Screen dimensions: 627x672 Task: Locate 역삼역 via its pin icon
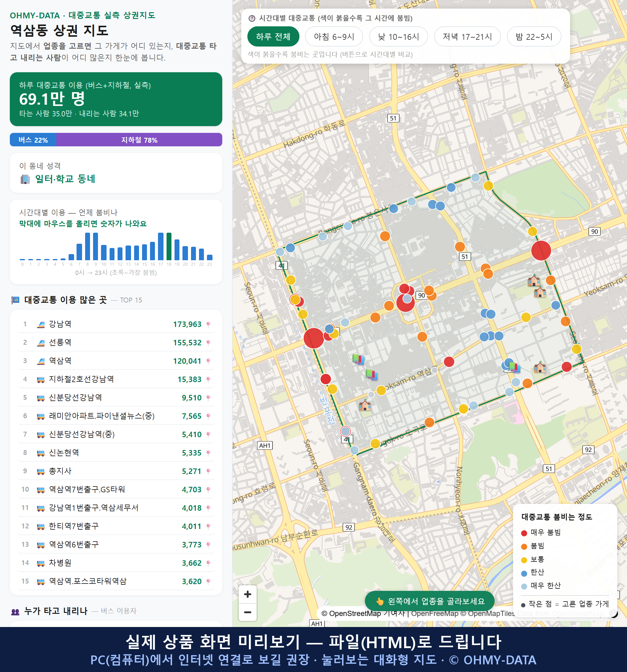point(208,361)
